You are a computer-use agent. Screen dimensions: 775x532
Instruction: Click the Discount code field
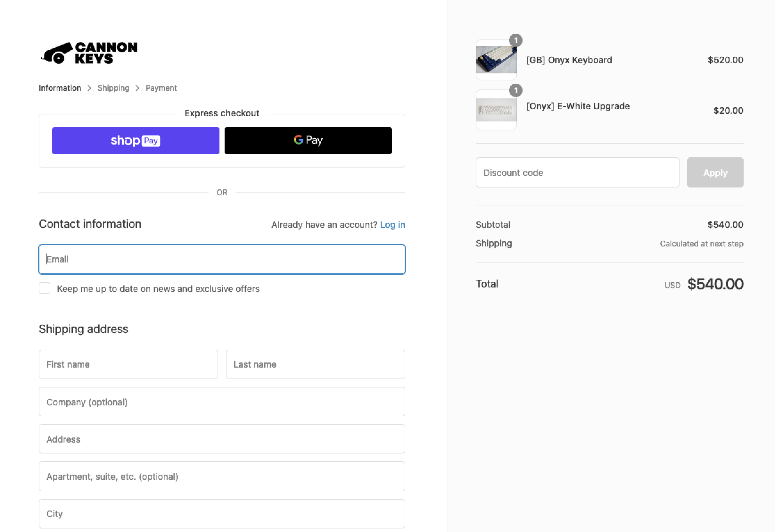point(578,172)
